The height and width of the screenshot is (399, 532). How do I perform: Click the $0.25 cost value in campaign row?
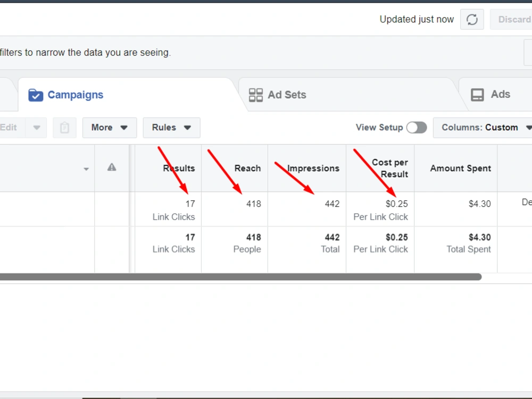click(397, 204)
